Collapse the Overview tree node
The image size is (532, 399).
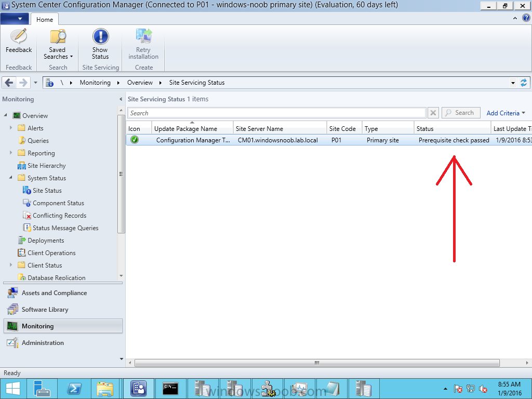point(5,115)
